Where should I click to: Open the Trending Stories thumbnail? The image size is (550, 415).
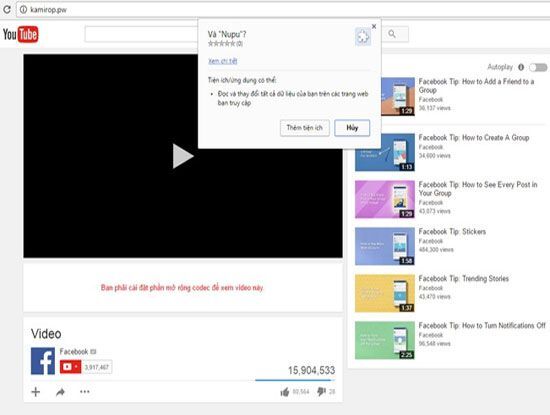385,293
